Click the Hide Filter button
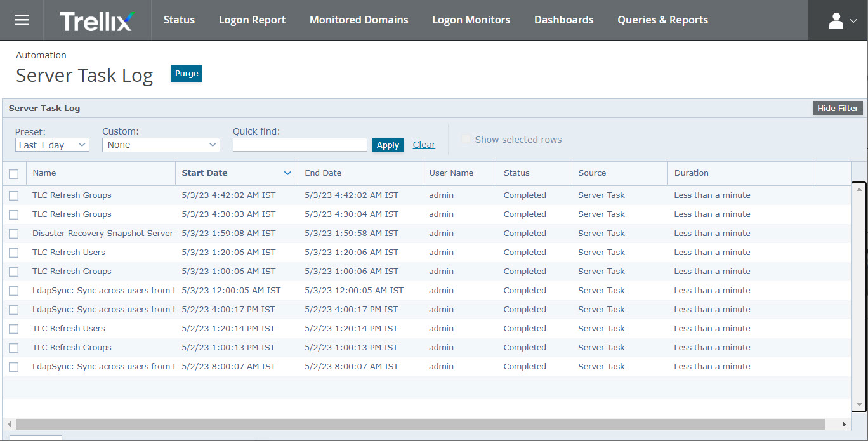The height and width of the screenshot is (441, 868). pos(838,108)
